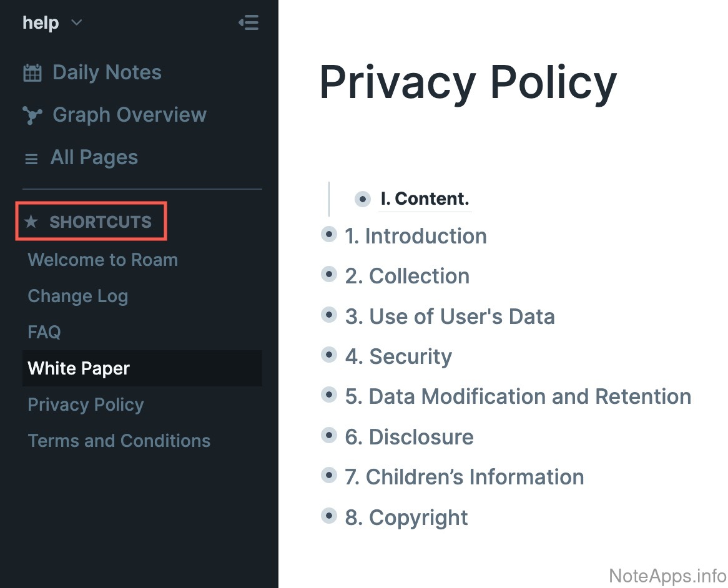The height and width of the screenshot is (588, 728).
Task: Open Daily Notes from the sidebar
Action: [x=107, y=72]
